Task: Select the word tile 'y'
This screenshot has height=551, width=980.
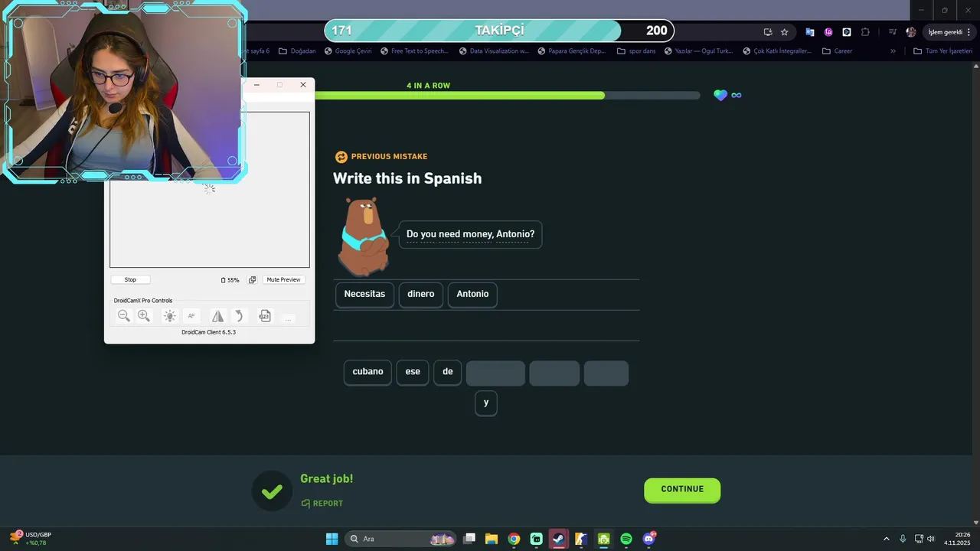Action: point(486,403)
